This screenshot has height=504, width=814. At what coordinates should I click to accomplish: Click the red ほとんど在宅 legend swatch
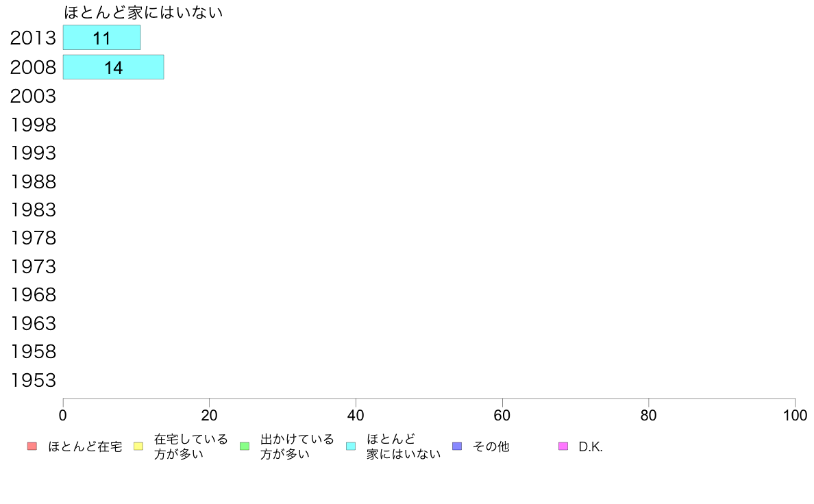[32, 446]
